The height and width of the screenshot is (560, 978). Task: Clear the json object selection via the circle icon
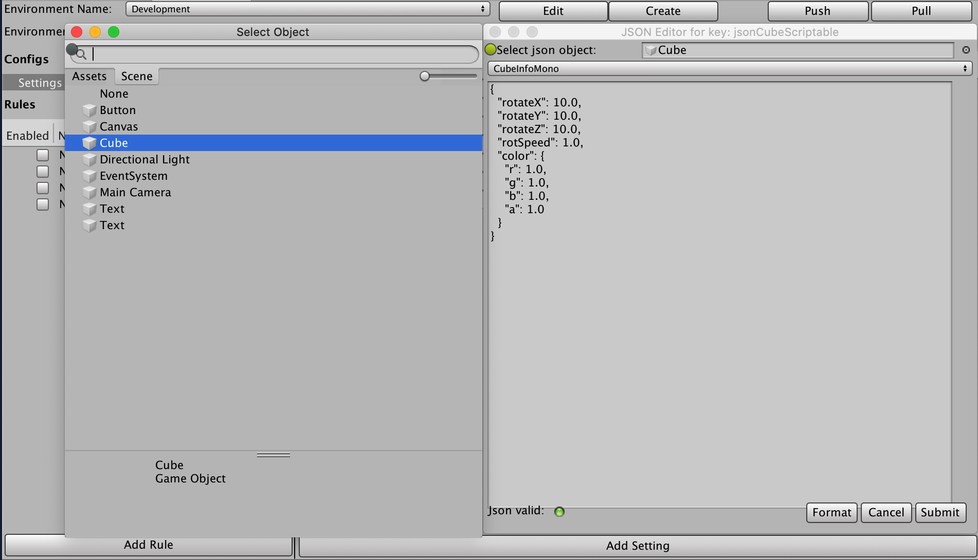[x=966, y=50]
